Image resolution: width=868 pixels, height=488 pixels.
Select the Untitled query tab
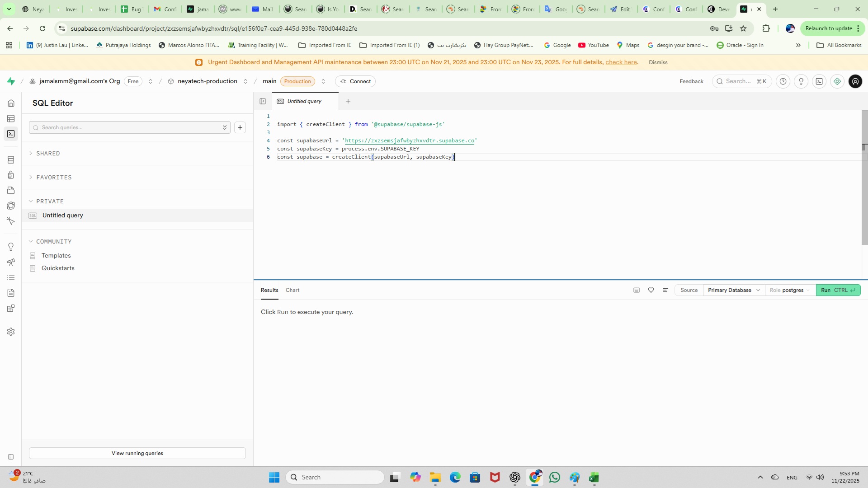pos(304,101)
